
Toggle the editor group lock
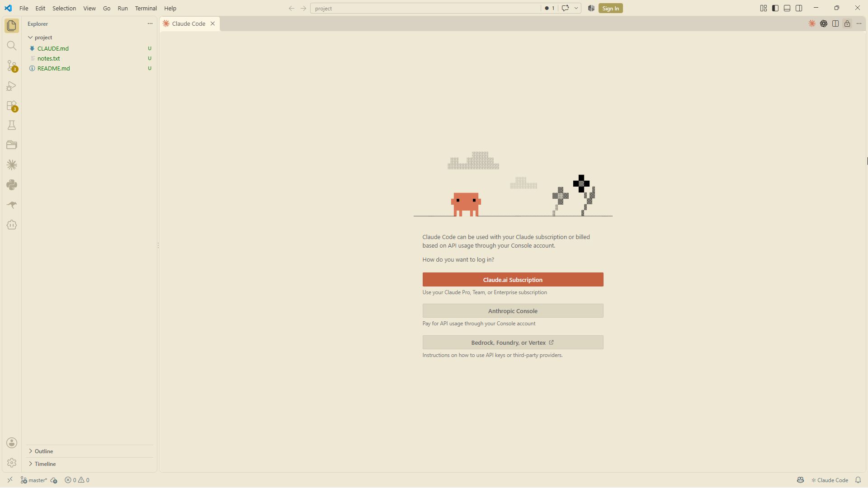point(847,23)
